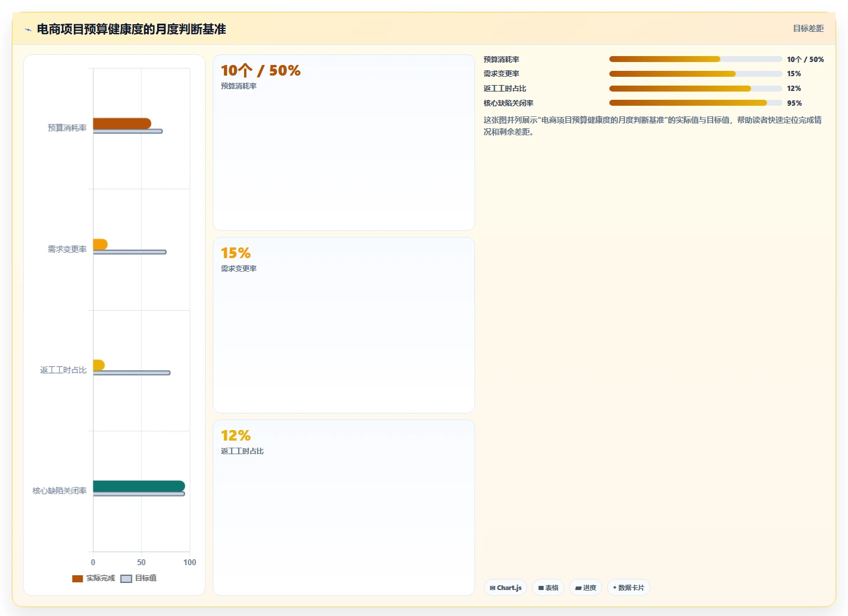This screenshot has width=848, height=616.
Task: Click the 核心缺陷关闭率 target bar in chart
Action: [x=139, y=494]
